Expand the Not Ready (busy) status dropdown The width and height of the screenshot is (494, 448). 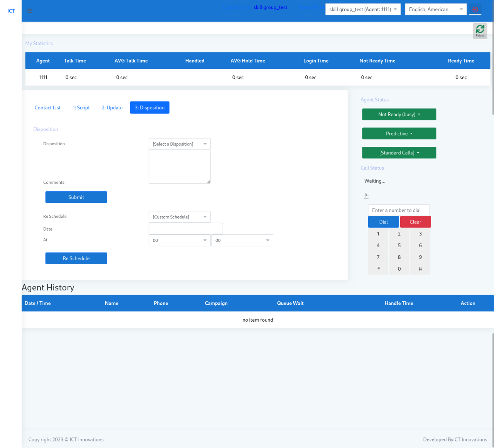pos(399,114)
